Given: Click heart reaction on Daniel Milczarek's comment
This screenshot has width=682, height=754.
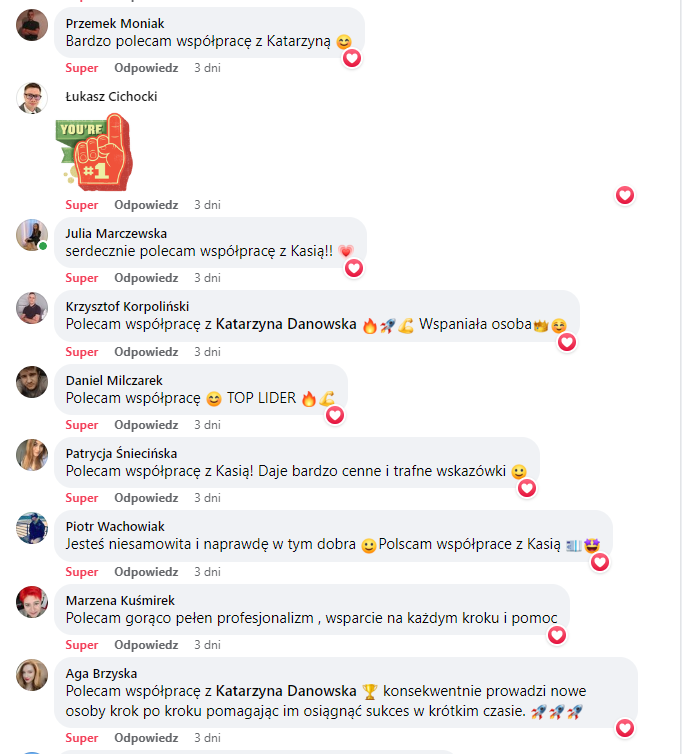Looking at the screenshot, I should pos(335,415).
